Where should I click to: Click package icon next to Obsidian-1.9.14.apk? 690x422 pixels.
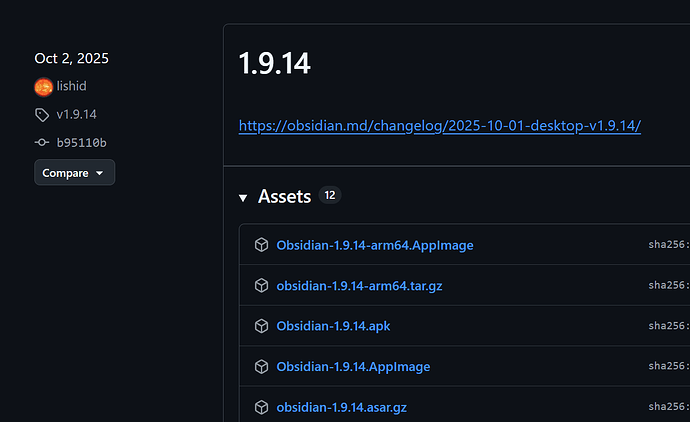[x=261, y=326]
